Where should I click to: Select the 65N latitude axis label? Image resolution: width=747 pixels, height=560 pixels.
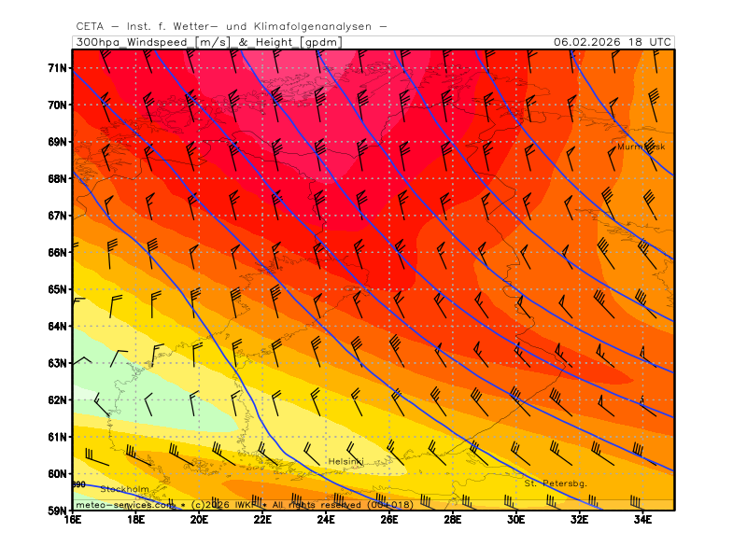point(57,289)
